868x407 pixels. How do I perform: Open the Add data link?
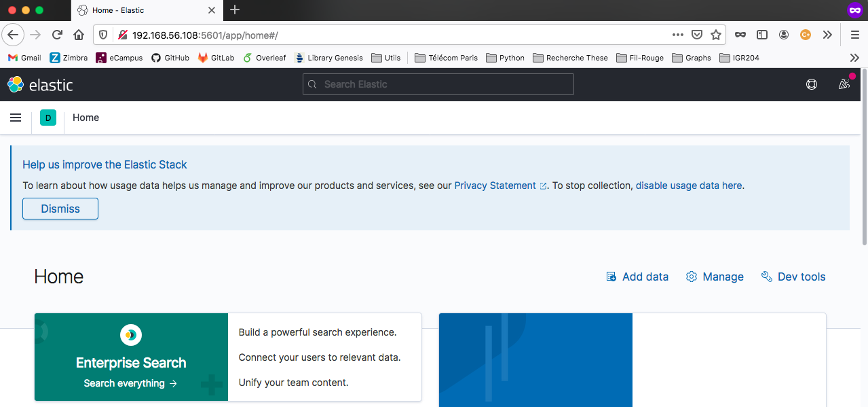tap(637, 277)
